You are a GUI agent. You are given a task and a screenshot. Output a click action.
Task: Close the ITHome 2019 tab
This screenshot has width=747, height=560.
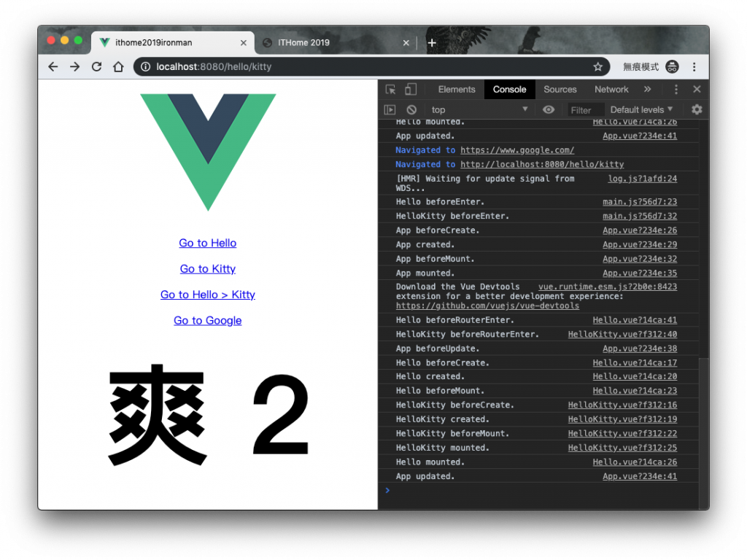[x=406, y=43]
